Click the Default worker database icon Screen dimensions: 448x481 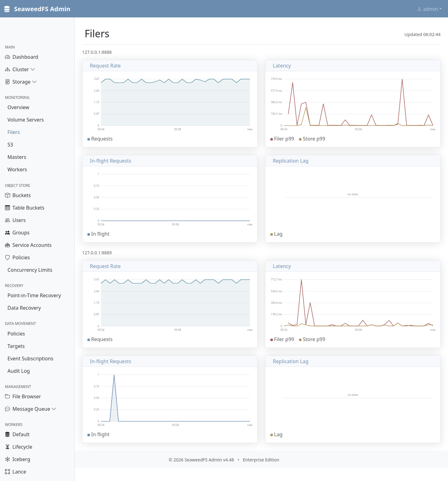point(7,435)
